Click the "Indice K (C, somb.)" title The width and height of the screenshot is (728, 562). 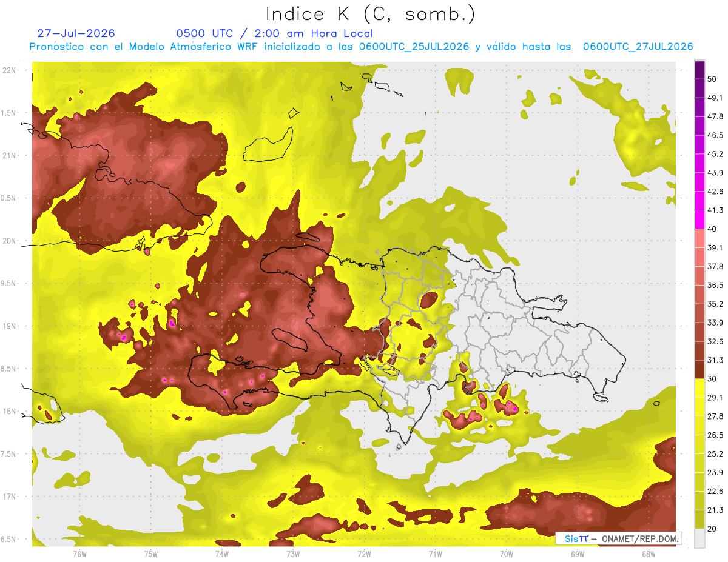pos(371,13)
